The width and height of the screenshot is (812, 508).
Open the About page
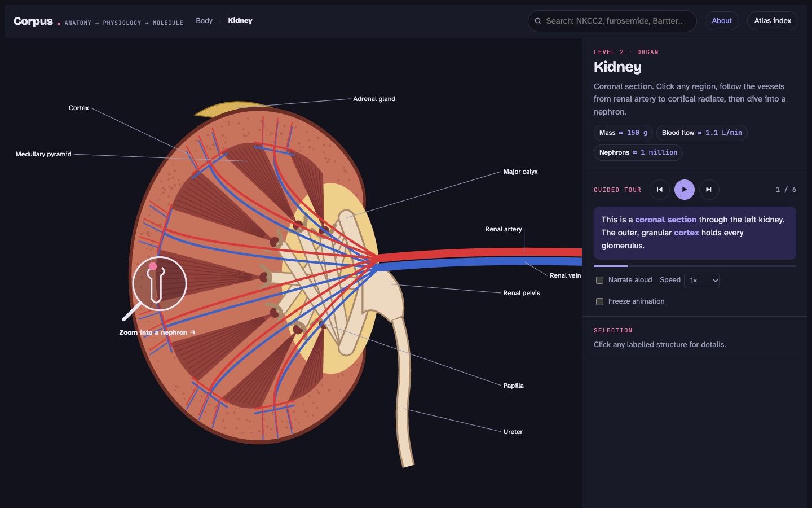coord(722,21)
